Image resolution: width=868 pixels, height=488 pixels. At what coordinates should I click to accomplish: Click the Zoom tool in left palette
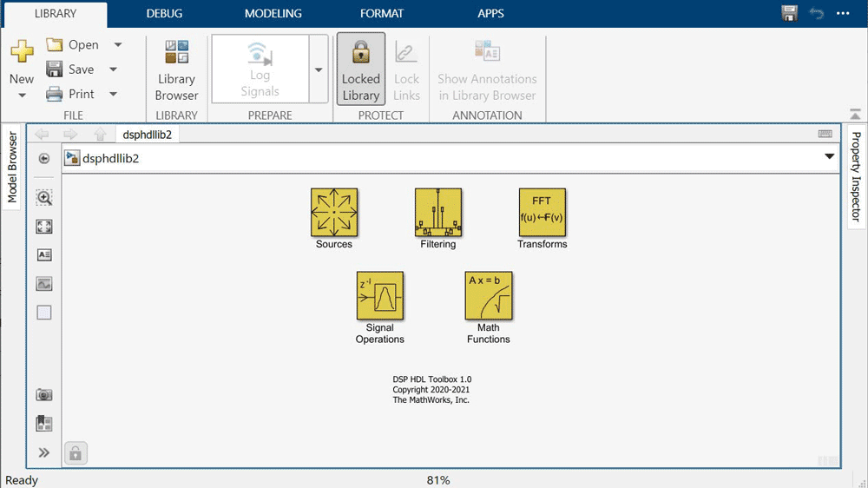coord(44,198)
